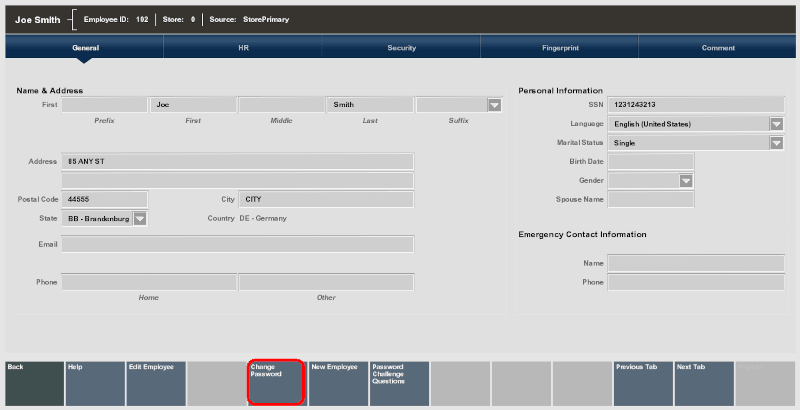Click the Address field with 85 ANY ST
800x410 pixels.
point(238,162)
